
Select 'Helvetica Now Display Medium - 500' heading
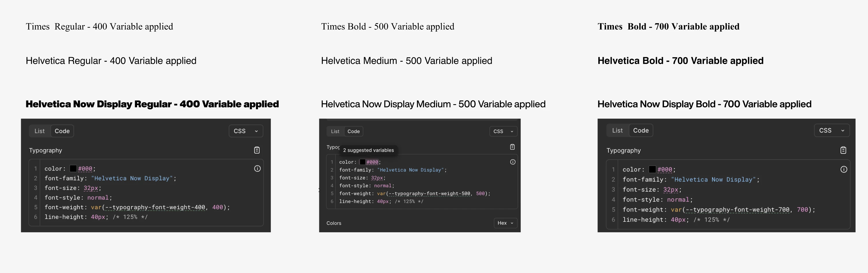(x=433, y=104)
